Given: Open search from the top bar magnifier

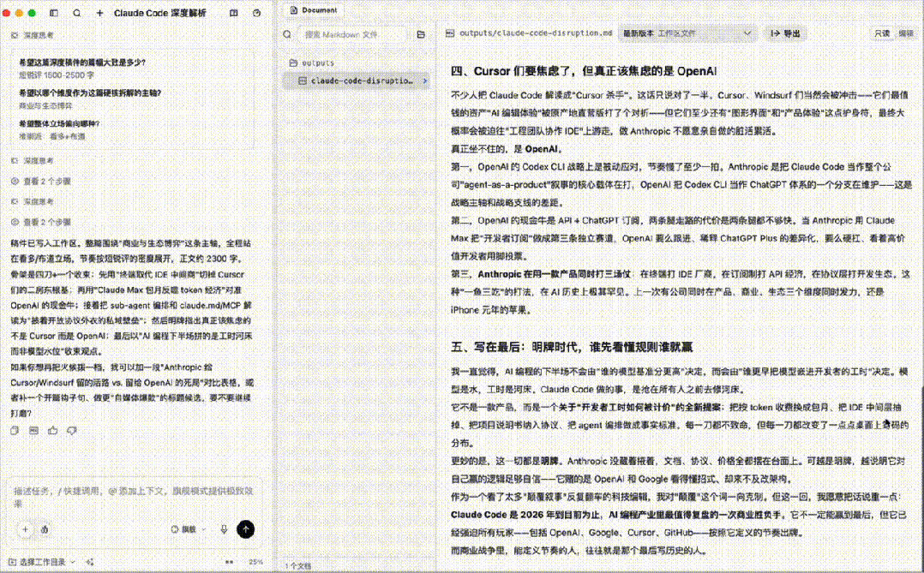Looking at the screenshot, I should [x=76, y=13].
